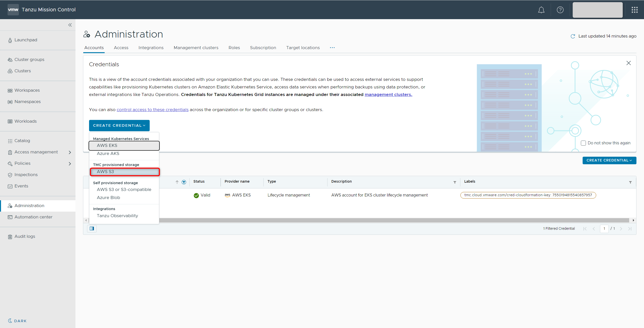Check Do not show this again
Viewport: 644px width, 328px height.
(583, 143)
